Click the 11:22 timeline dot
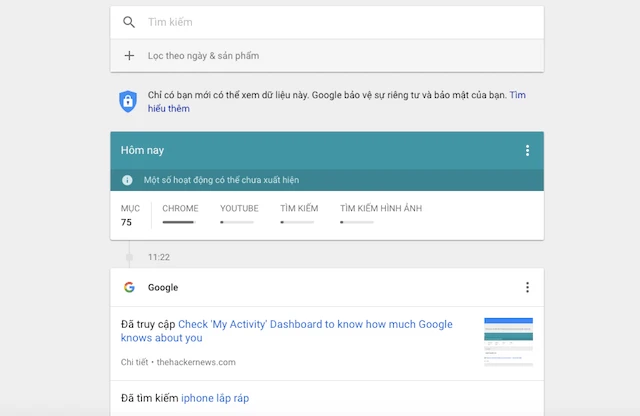The height and width of the screenshot is (416, 640). [128, 257]
